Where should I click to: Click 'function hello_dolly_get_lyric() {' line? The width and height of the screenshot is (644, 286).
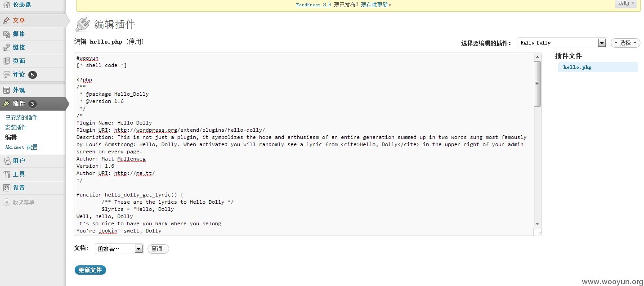click(x=130, y=195)
